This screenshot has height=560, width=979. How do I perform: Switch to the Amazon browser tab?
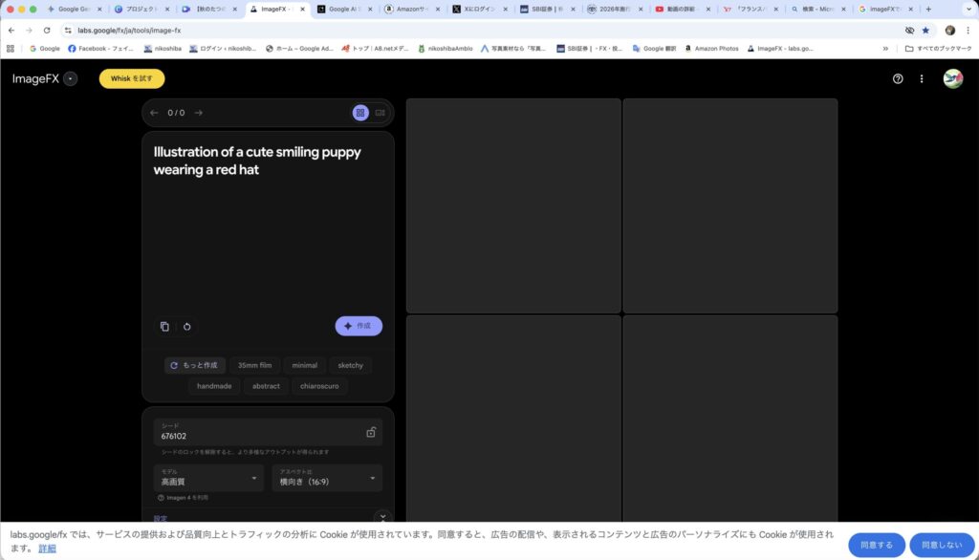tap(411, 9)
